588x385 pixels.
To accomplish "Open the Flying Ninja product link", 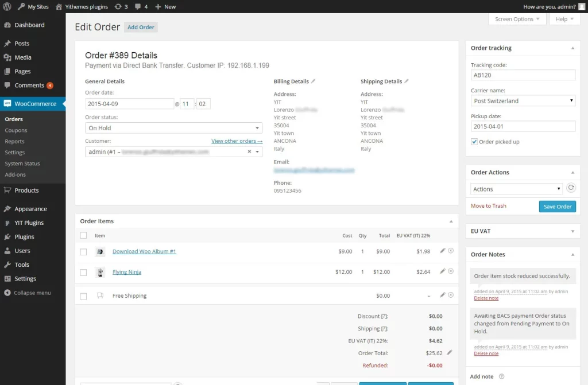I will pyautogui.click(x=127, y=272).
